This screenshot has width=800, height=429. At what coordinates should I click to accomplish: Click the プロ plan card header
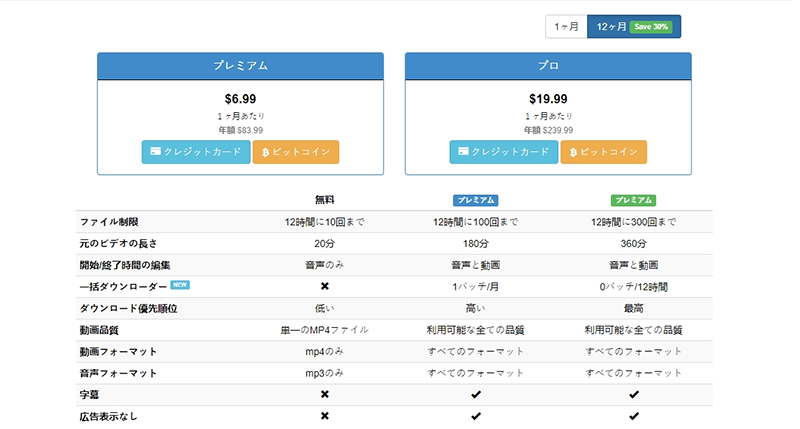pos(548,66)
